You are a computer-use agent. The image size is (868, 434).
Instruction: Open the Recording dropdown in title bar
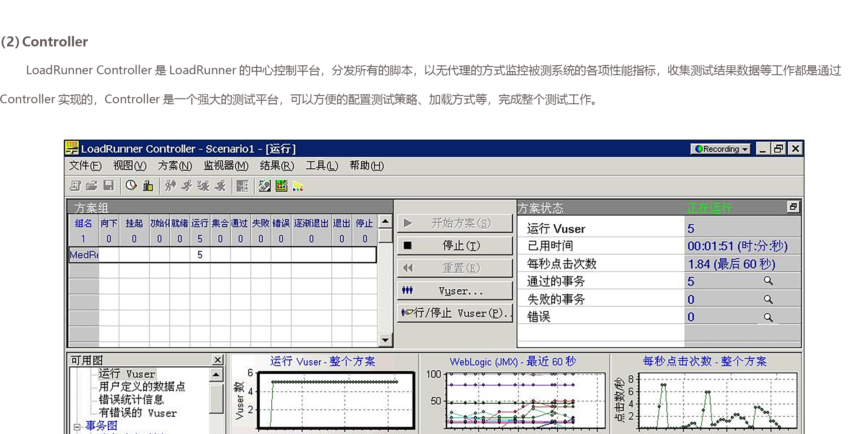720,149
